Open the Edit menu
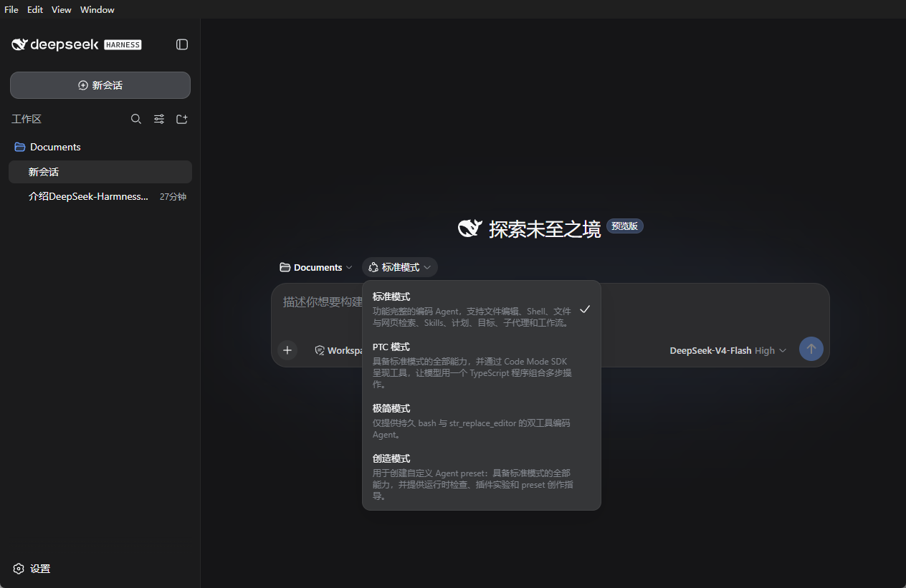906x588 pixels. pos(35,9)
